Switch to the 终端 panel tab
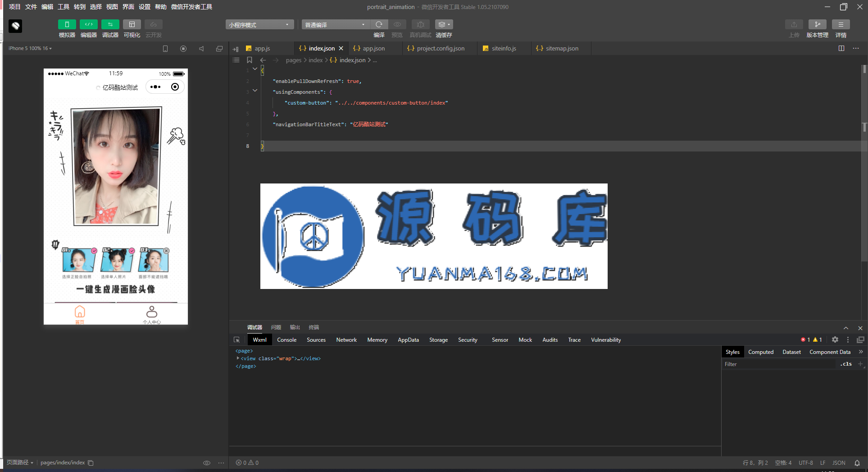Image resolution: width=868 pixels, height=472 pixels. [314, 327]
